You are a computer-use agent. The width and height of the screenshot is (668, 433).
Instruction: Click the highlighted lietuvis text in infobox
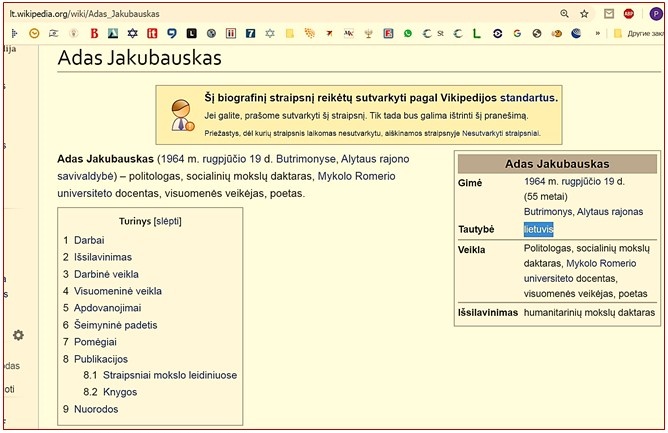pos(538,229)
